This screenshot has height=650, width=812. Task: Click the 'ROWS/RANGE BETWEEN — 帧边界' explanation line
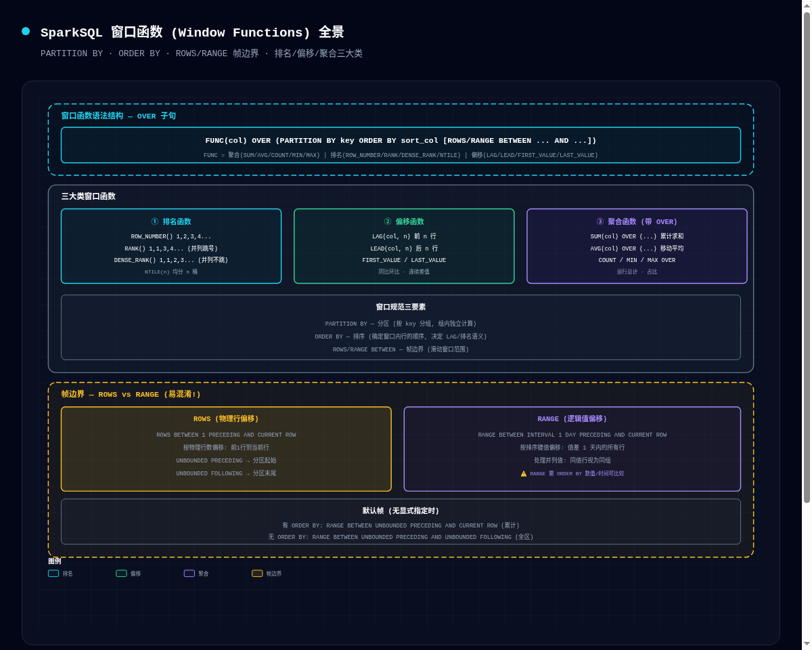pyautogui.click(x=401, y=350)
